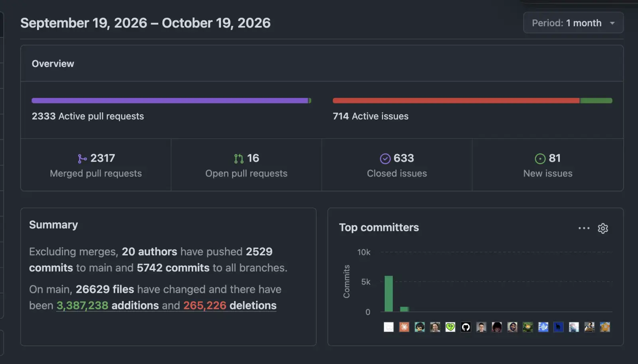The image size is (638, 364).
Task: Click the cartoon afro character avatar
Action: point(419,327)
